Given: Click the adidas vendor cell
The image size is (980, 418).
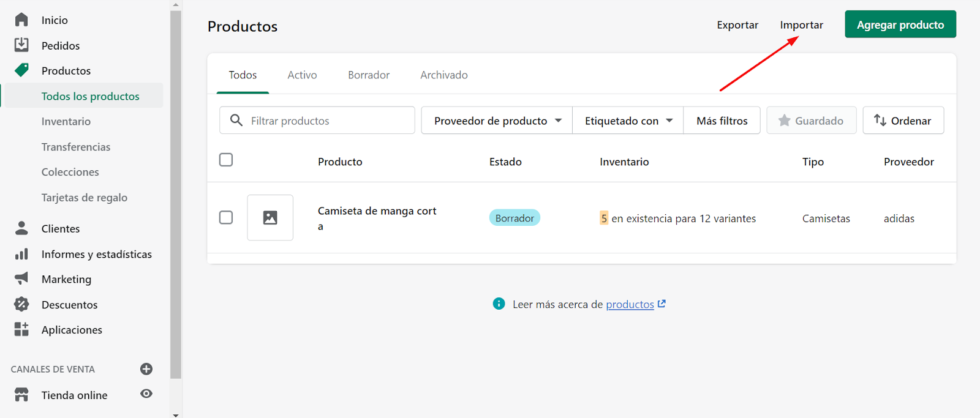Looking at the screenshot, I should pos(899,218).
